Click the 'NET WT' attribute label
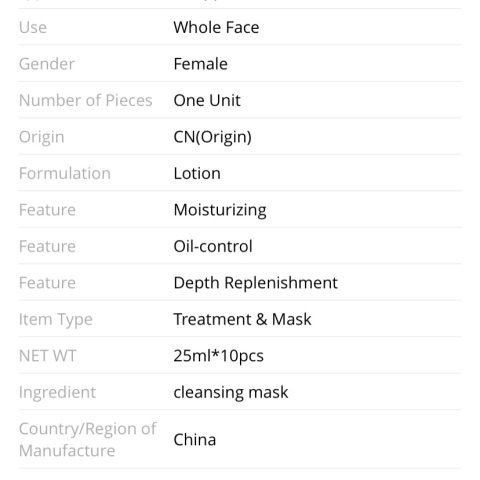Screen dimensions: 480x480 [x=48, y=356]
